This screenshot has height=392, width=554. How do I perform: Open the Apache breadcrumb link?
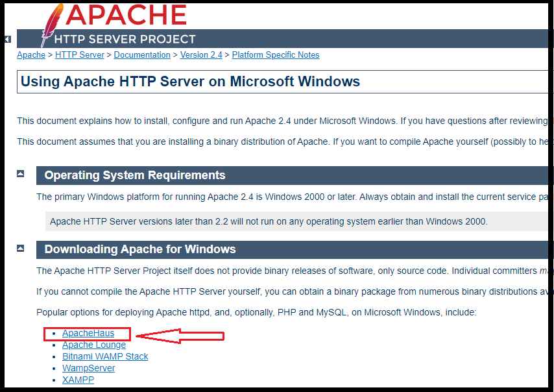point(31,55)
